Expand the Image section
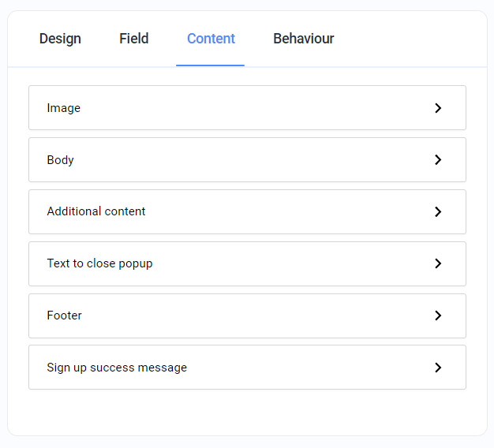Image resolution: width=494 pixels, height=448 pixels. pos(247,108)
